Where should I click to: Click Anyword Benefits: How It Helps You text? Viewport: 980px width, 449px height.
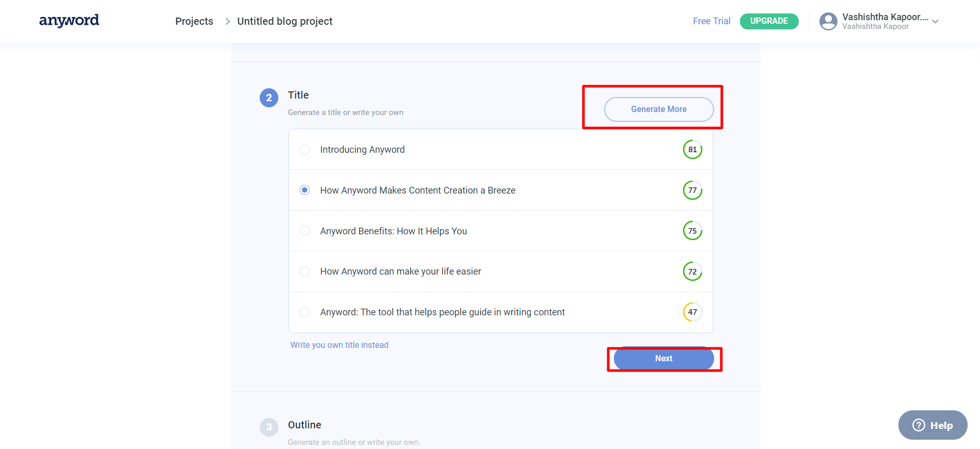pos(393,231)
